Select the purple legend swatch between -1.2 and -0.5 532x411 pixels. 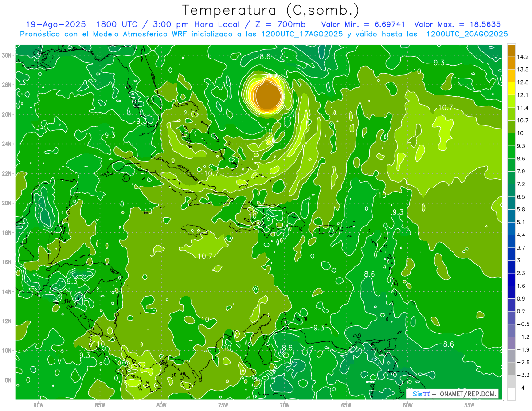(x=512, y=330)
